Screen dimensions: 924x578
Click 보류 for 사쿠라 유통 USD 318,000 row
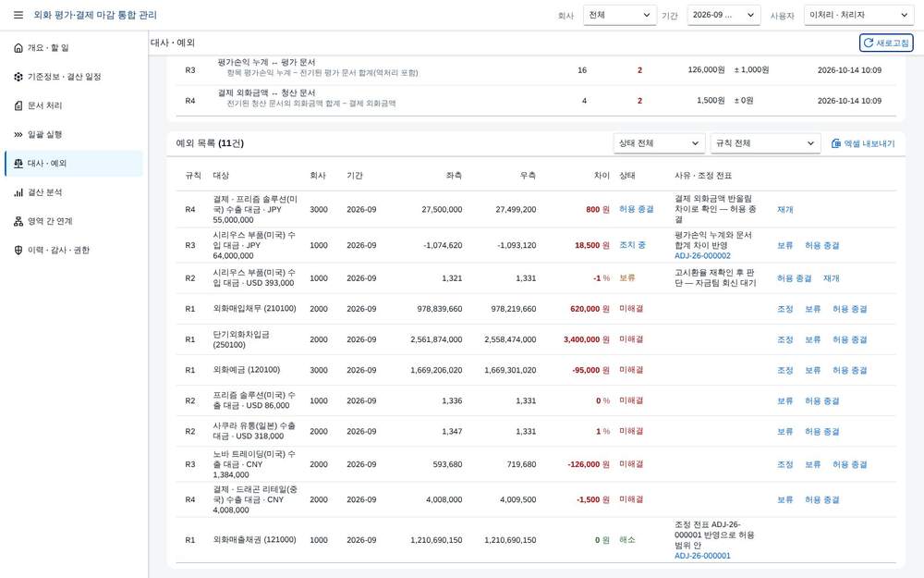(784, 432)
